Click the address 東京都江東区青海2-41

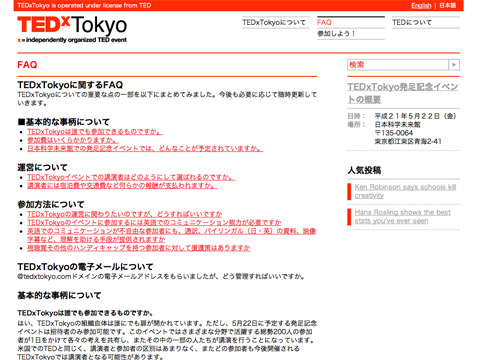click(408, 141)
